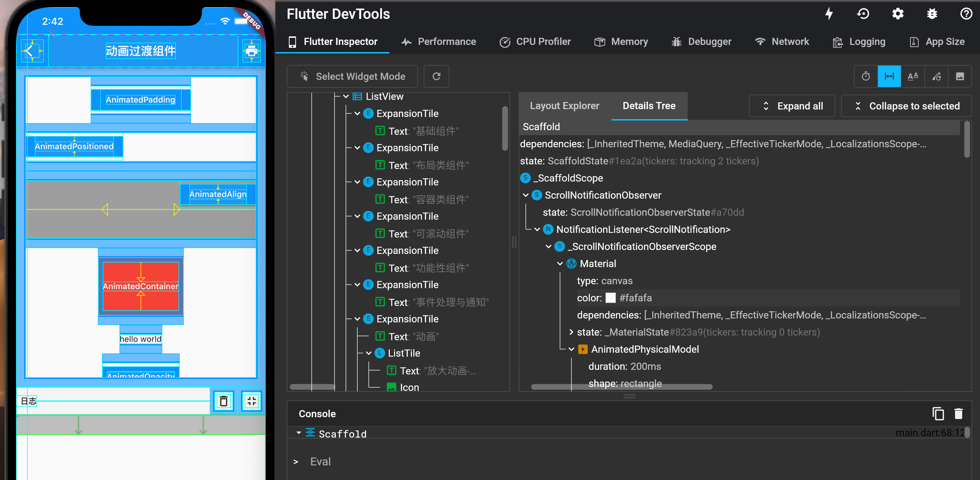Expand the _MaterialState state row
Viewport: 980px width, 480px height.
pyautogui.click(x=571, y=332)
